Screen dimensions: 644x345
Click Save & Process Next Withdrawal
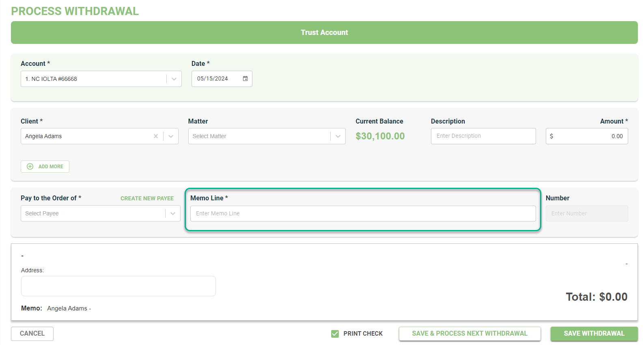(470, 334)
